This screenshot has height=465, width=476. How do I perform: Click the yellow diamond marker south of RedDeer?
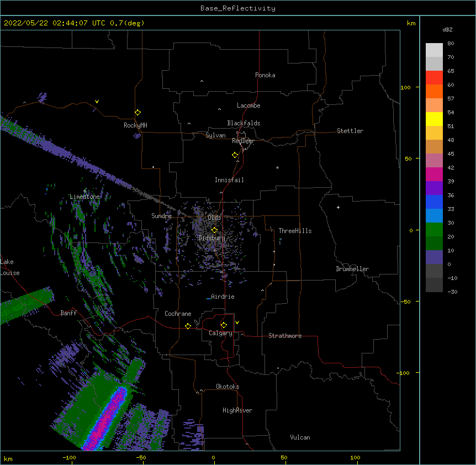point(235,155)
